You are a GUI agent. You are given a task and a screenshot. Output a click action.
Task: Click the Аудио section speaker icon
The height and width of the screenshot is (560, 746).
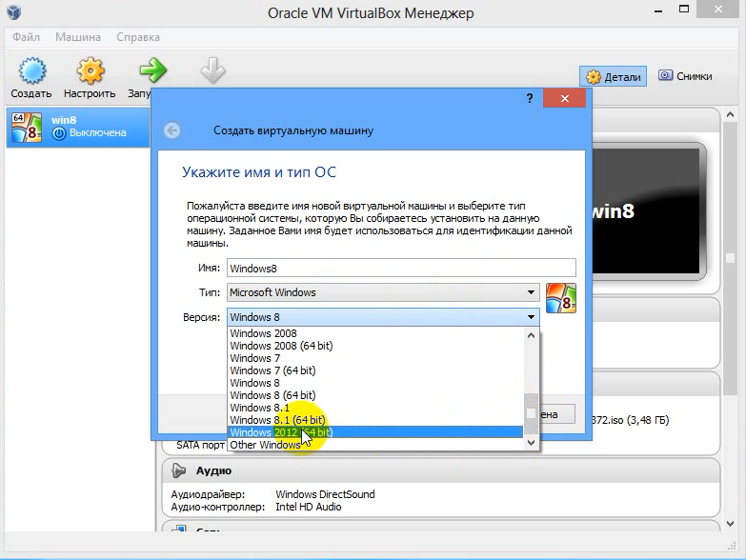[178, 470]
